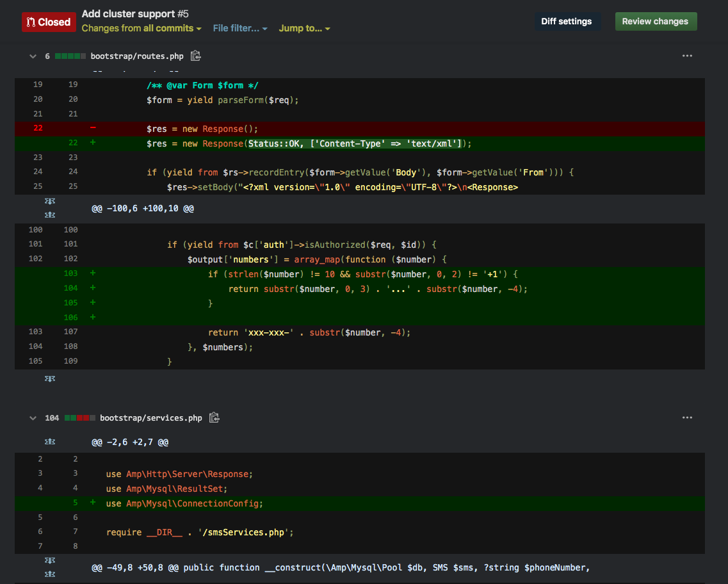Click the @@ -49,8 +50,8 @@ hunk header text
The image size is (728, 584).
coord(341,568)
